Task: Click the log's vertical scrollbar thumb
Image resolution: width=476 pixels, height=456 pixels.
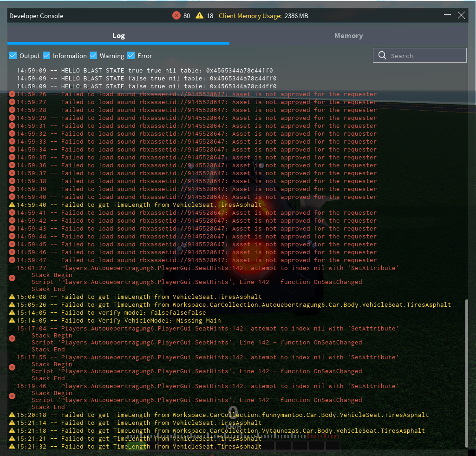Action: (x=466, y=374)
